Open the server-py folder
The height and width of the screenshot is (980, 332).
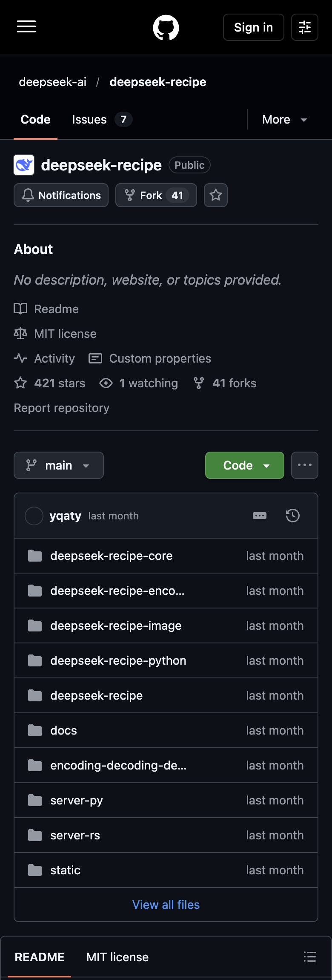[x=77, y=800]
